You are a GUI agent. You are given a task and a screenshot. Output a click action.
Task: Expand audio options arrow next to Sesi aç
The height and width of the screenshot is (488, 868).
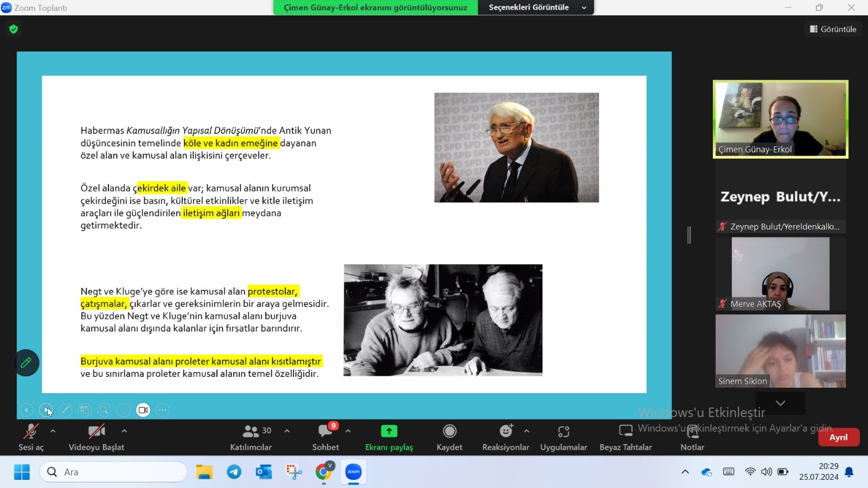click(53, 431)
